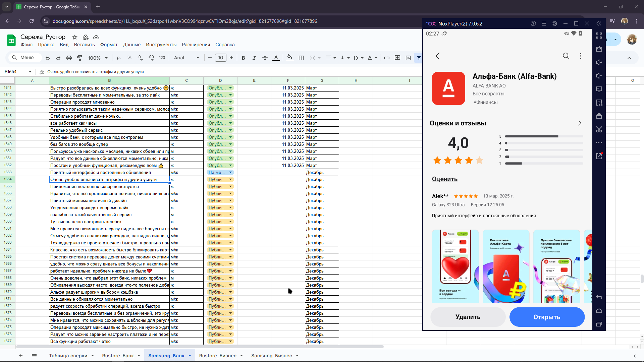Click the fill color bucket icon

point(290,58)
